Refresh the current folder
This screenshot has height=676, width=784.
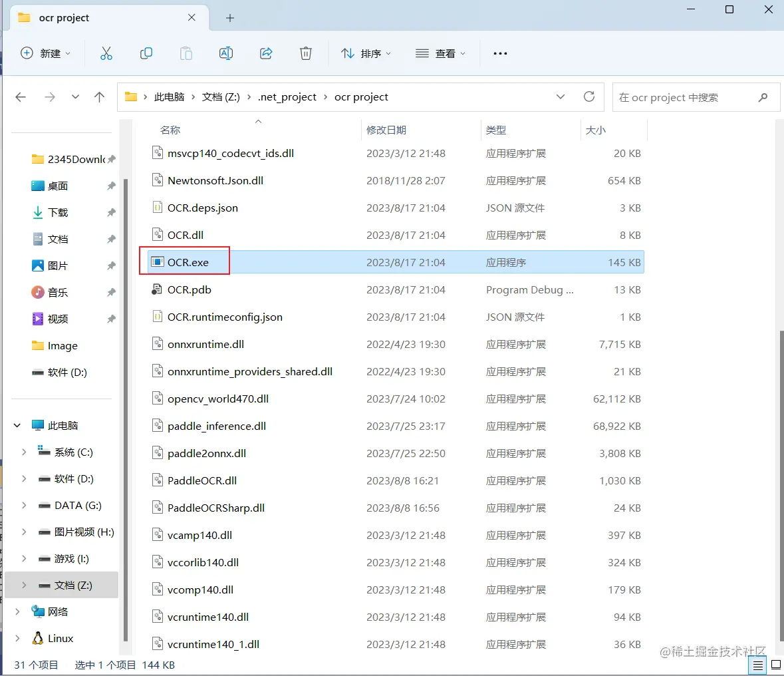pyautogui.click(x=589, y=96)
